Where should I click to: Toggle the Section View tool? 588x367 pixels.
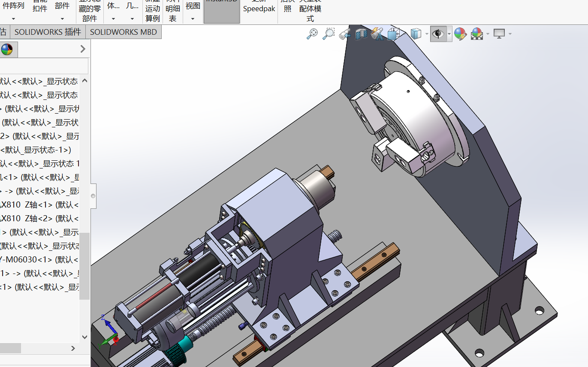pyautogui.click(x=361, y=34)
